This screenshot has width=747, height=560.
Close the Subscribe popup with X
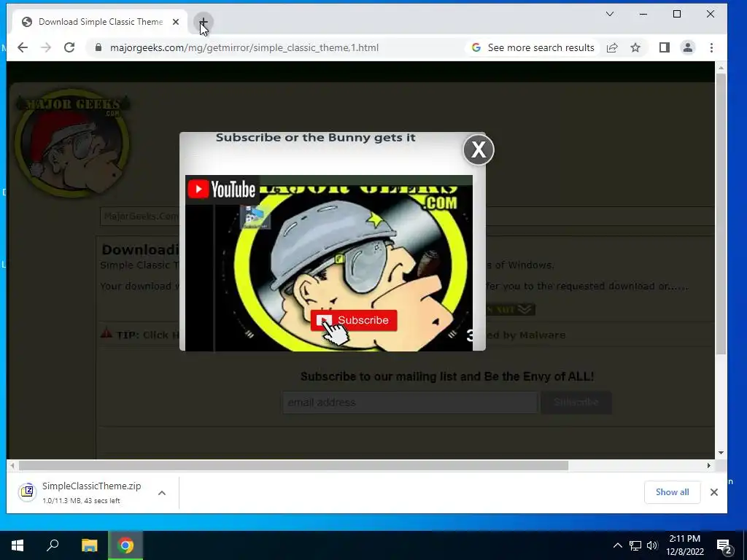coord(479,150)
